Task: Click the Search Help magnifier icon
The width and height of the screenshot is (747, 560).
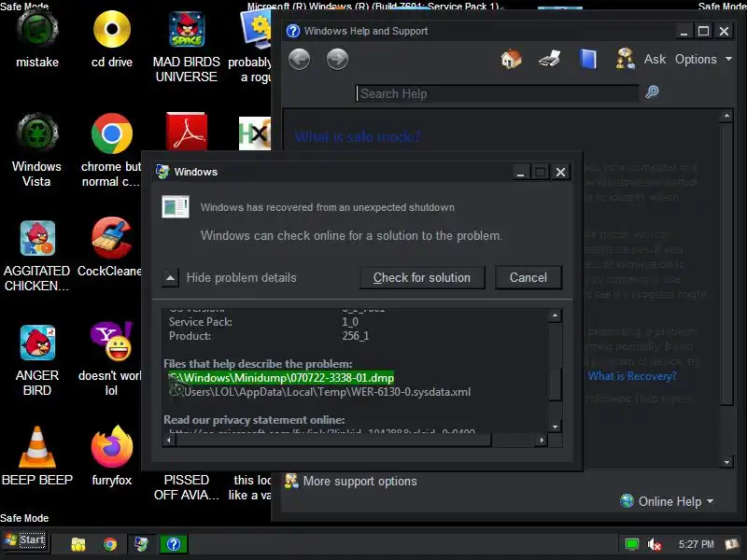Action: coord(652,91)
